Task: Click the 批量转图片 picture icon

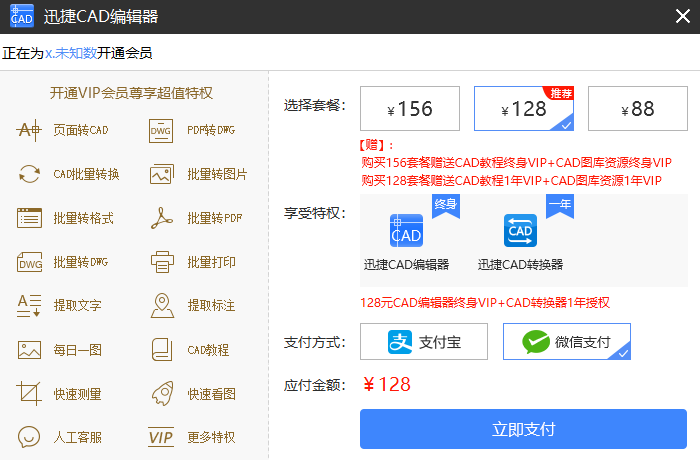Action: point(161,174)
